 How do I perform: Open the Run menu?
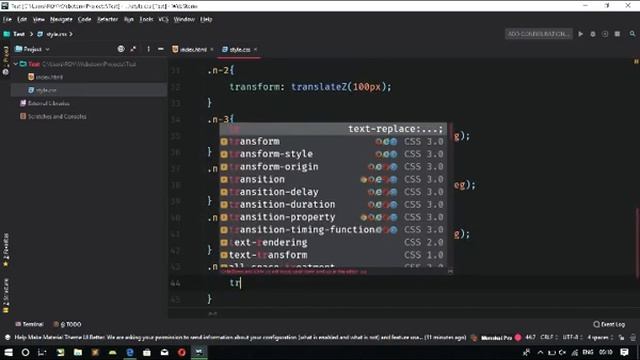coord(129,19)
